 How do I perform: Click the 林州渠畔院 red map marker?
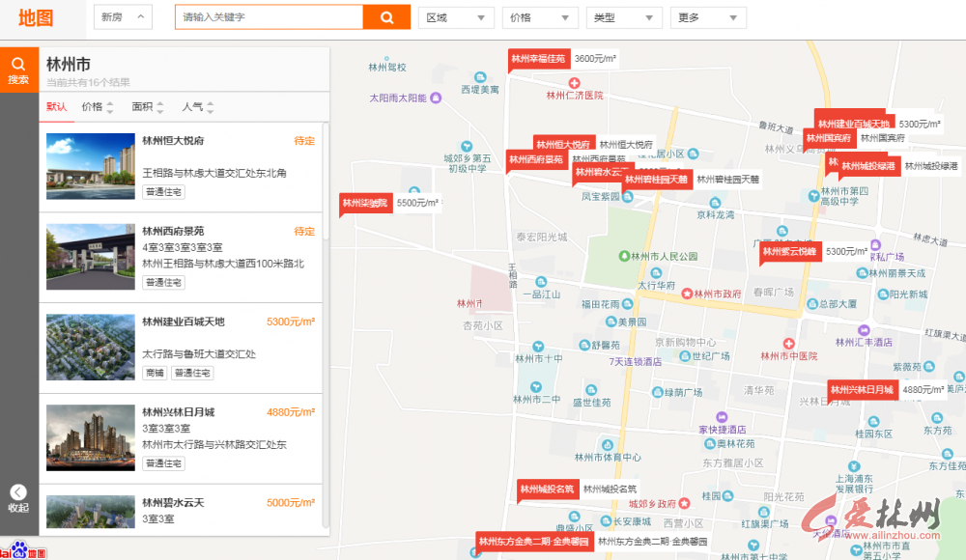[x=365, y=203]
